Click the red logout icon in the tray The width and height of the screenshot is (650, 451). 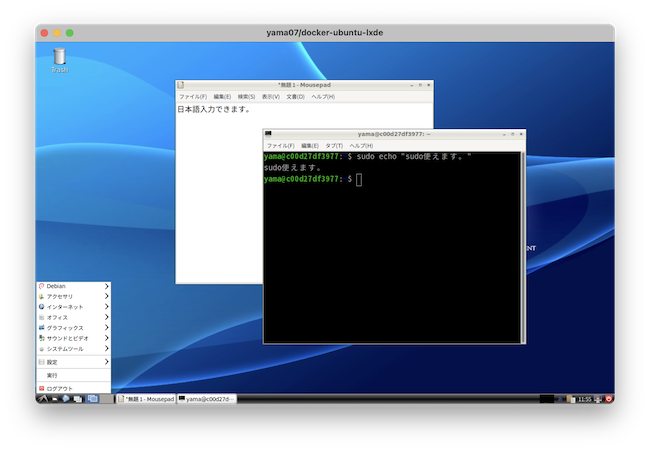pos(609,399)
